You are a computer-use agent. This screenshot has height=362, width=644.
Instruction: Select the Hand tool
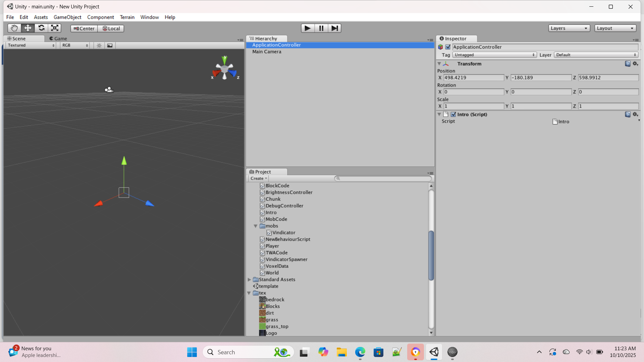coord(14,28)
